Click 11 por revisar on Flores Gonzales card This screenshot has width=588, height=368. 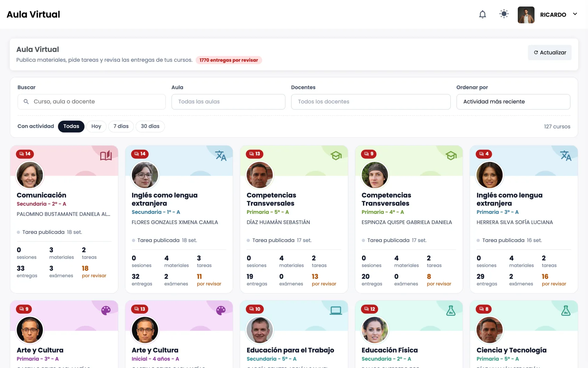[x=209, y=280]
